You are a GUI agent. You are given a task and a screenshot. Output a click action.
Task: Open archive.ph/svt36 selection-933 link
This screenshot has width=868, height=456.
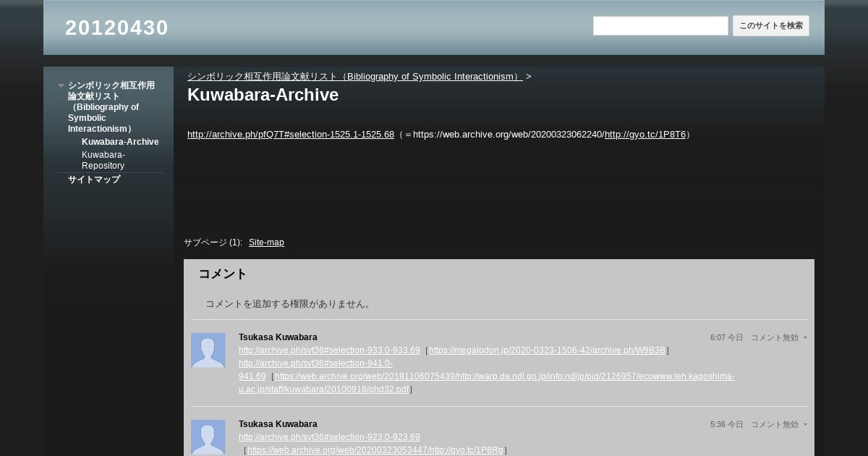click(329, 350)
